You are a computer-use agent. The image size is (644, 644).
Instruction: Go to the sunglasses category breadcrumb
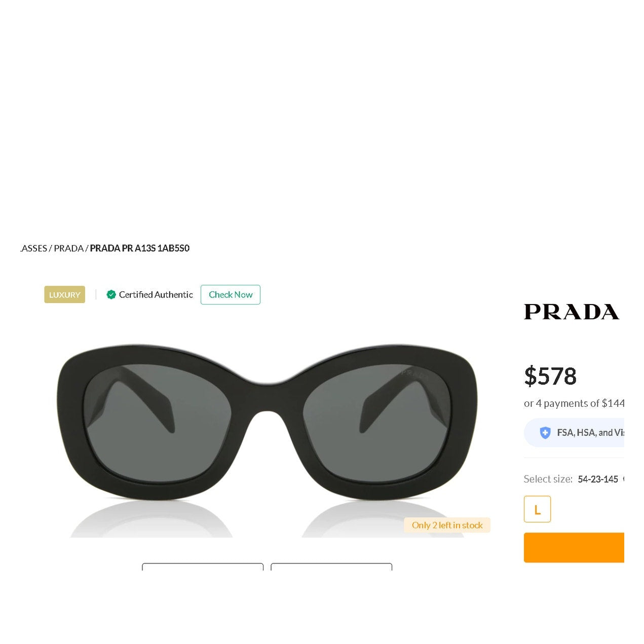coord(33,248)
